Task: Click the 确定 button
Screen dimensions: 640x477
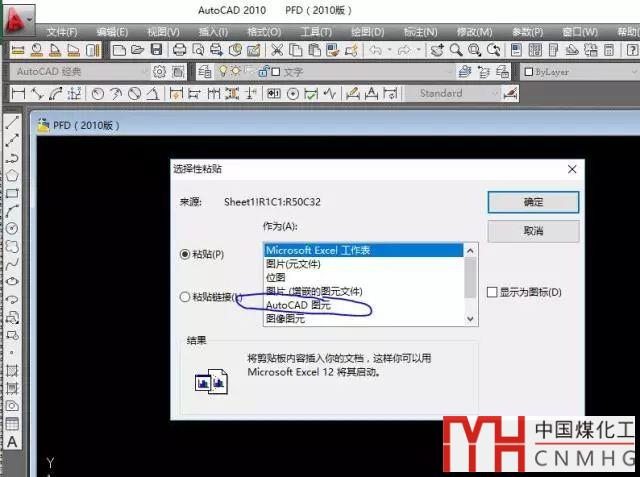Action: 533,202
